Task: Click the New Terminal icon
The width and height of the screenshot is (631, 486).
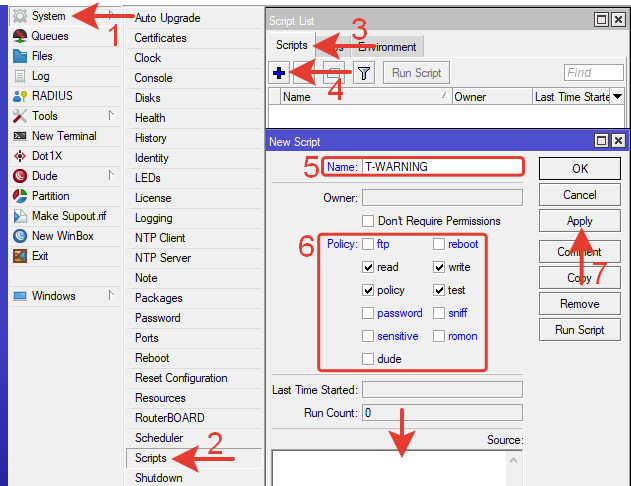Action: [x=20, y=136]
